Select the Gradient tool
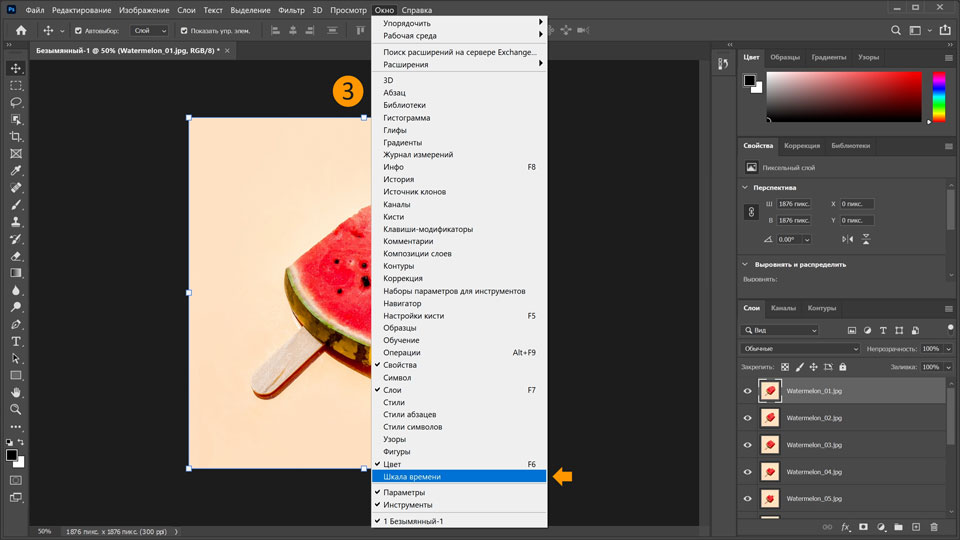Viewport: 960px width, 540px height. tap(16, 273)
